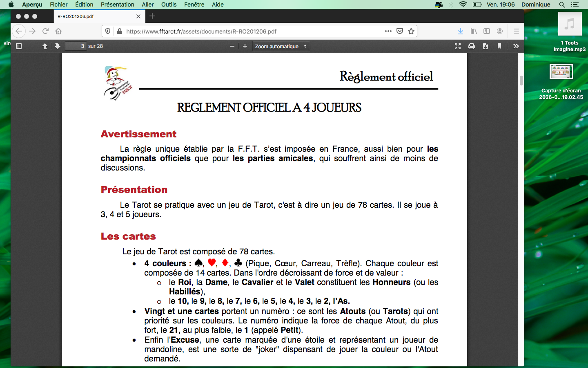Image resolution: width=588 pixels, height=368 pixels.
Task: Click the "Avertissement" heading
Action: [x=139, y=134]
